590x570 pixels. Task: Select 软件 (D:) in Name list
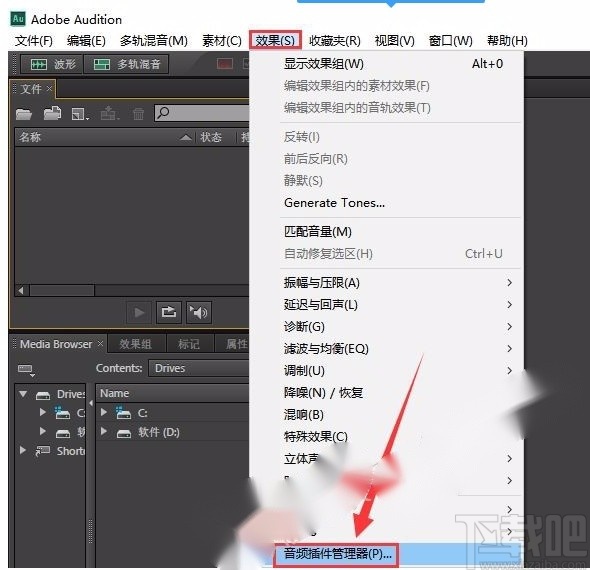pos(158,432)
